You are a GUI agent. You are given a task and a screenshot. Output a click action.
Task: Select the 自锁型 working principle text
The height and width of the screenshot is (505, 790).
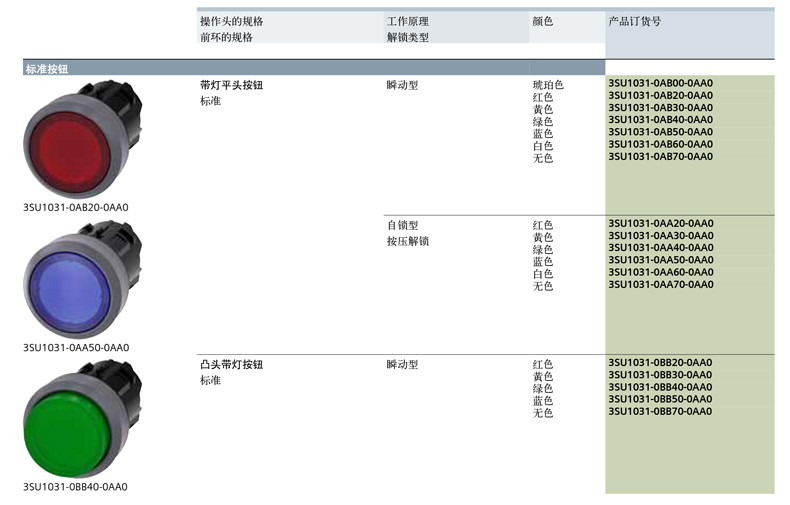pyautogui.click(x=402, y=225)
